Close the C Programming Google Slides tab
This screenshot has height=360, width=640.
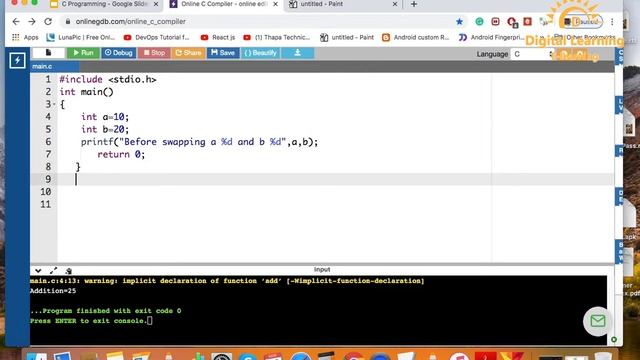[156, 4]
